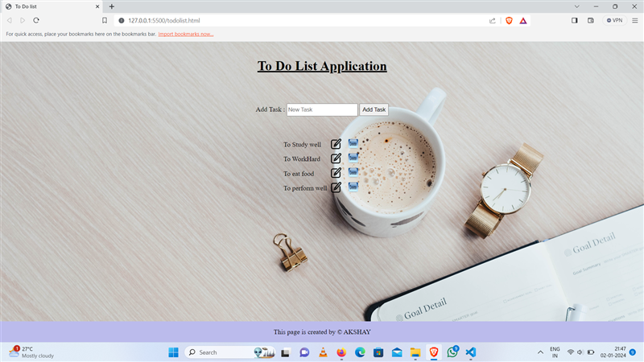Image resolution: width=644 pixels, height=362 pixels.
Task: Click the Add Task button
Action: click(374, 109)
